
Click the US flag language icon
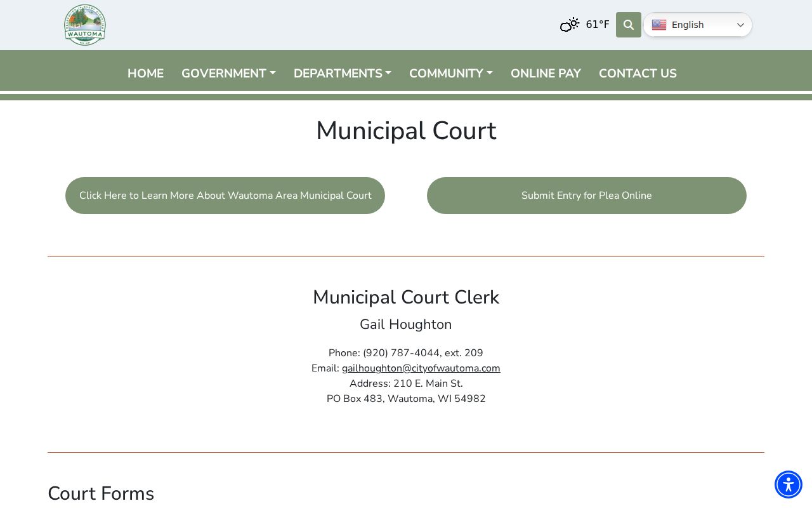click(x=659, y=25)
